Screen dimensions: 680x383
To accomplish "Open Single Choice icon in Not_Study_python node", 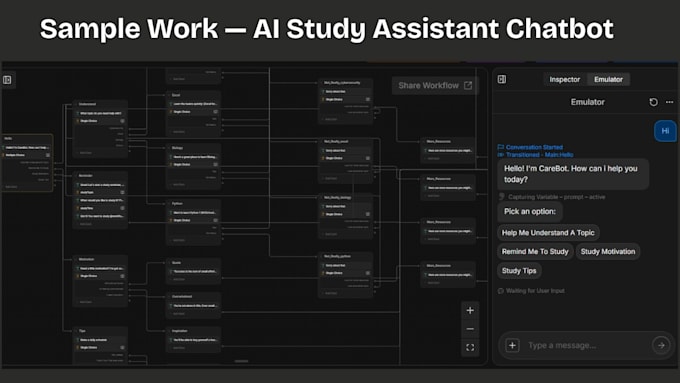I will [368, 273].
